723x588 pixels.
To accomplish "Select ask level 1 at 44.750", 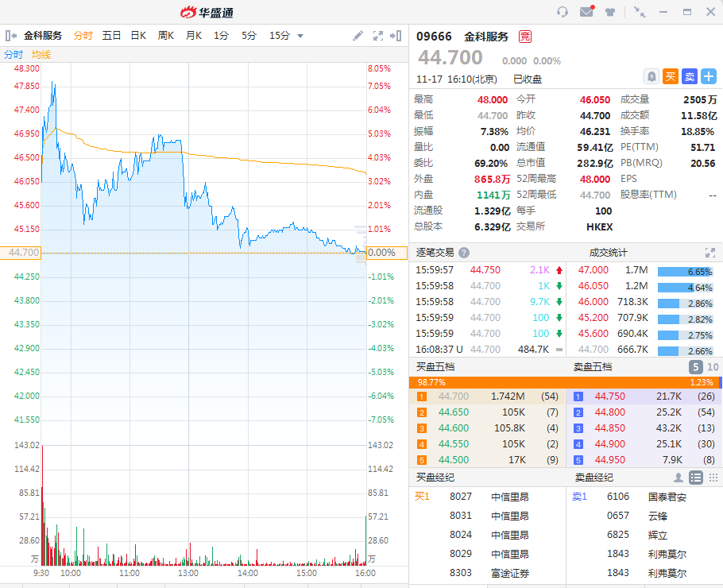I will pyautogui.click(x=644, y=397).
